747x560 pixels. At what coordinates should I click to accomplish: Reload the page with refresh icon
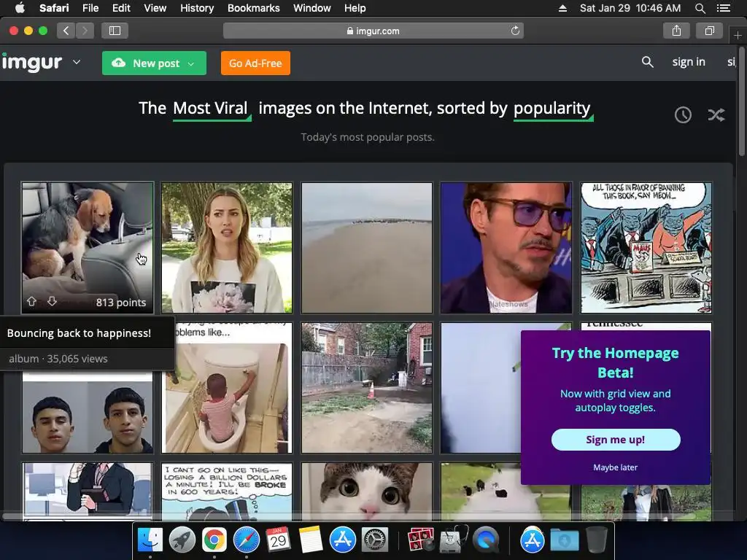click(x=515, y=31)
